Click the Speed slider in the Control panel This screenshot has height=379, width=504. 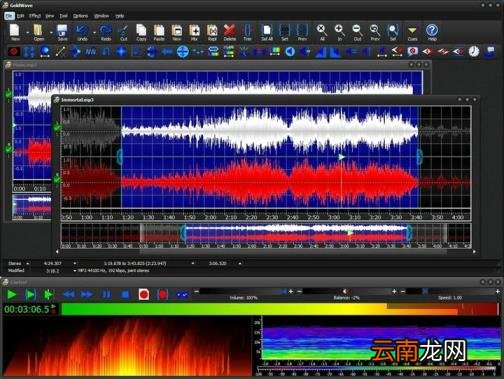(x=450, y=291)
